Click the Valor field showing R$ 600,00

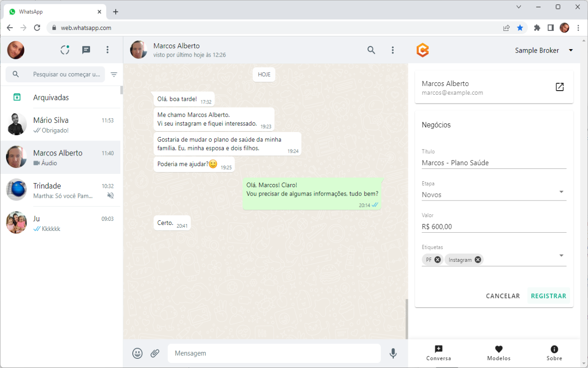click(494, 227)
